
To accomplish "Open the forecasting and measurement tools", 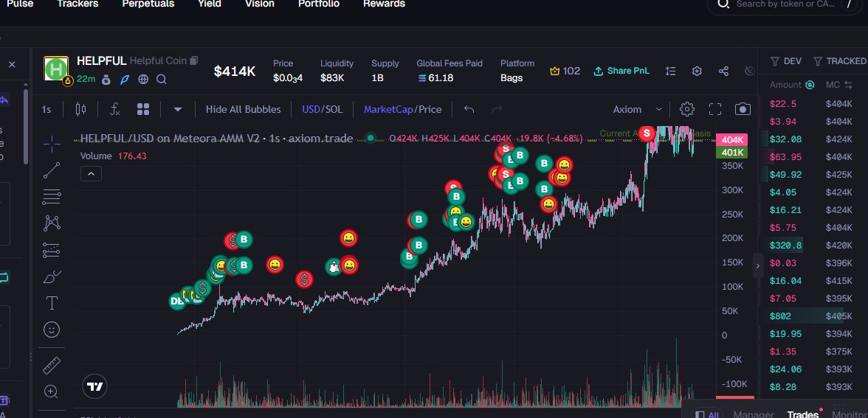I will click(52, 250).
